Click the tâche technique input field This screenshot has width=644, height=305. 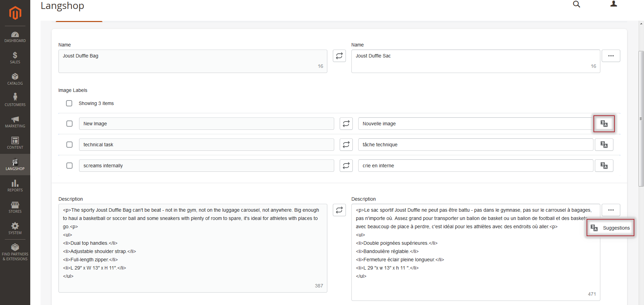476,145
